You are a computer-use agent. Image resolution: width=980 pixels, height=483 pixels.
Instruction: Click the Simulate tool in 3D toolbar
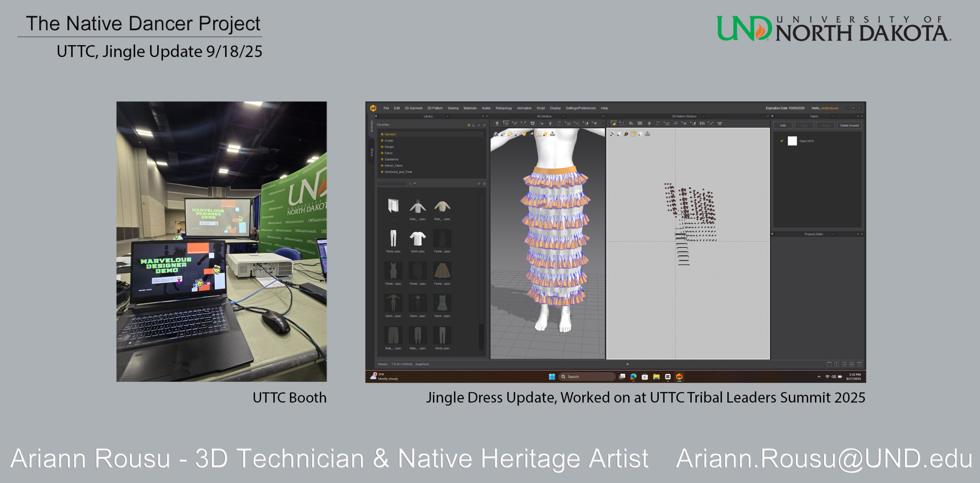(497, 124)
